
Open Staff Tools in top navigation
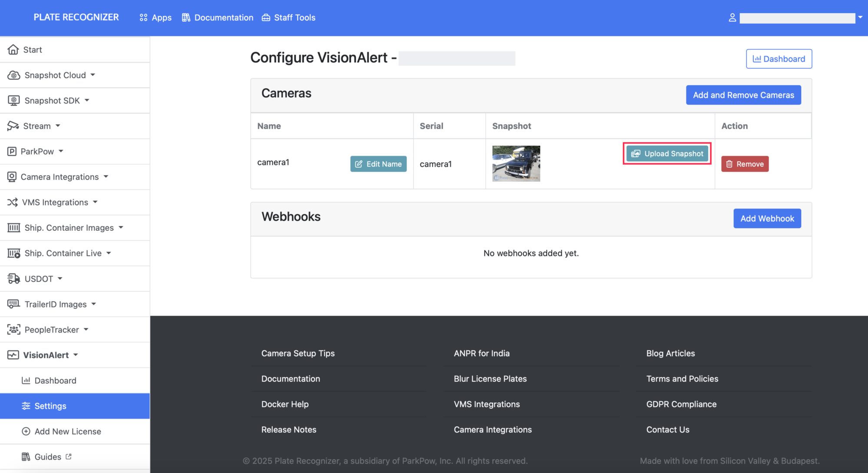click(288, 18)
